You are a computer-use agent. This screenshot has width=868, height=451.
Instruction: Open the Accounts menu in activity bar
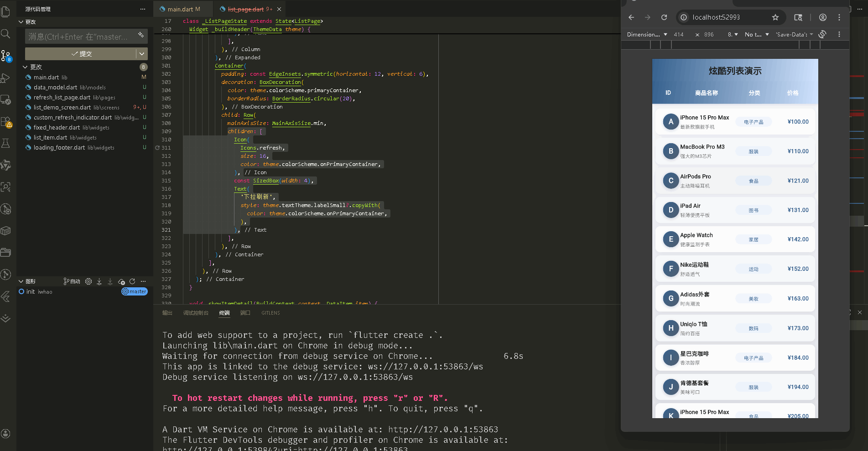pyautogui.click(x=6, y=434)
